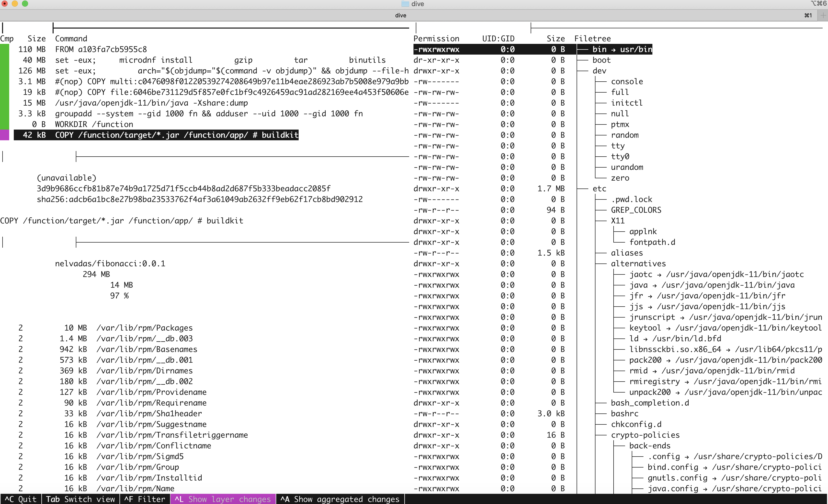Select the 42 kB COPY jar buildkit layer
This screenshot has height=504, width=828.
click(x=156, y=135)
